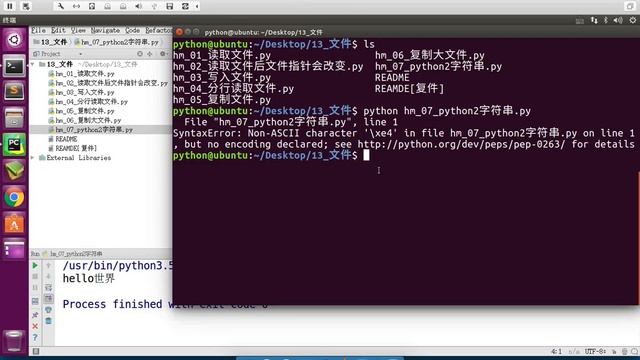Launch Sublime Text from launcher
The image size is (640, 360).
pos(14,91)
